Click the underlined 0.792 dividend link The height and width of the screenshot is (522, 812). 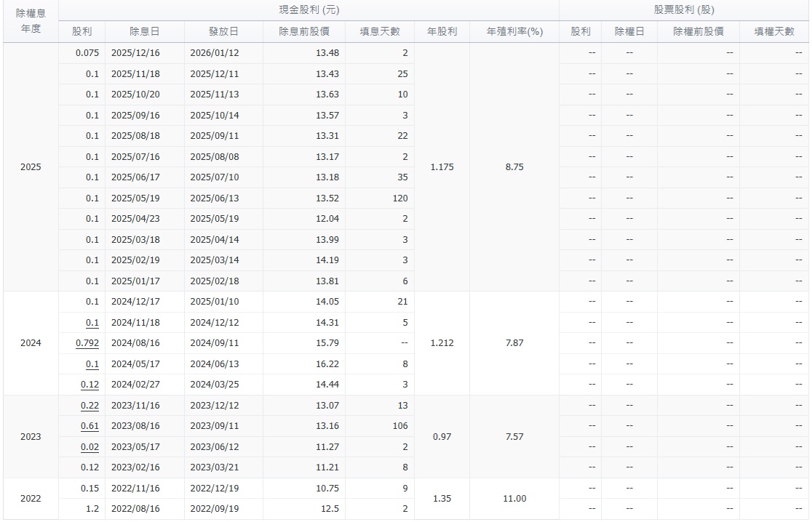point(87,343)
